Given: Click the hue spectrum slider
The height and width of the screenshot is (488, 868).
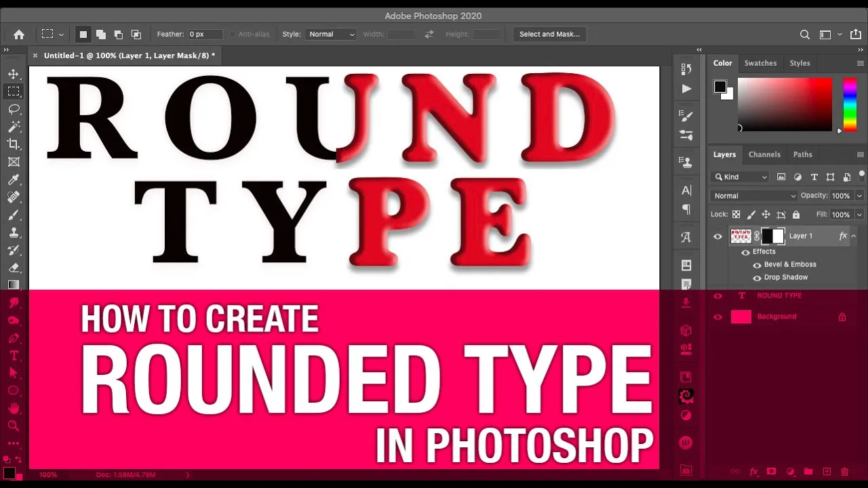Looking at the screenshot, I should 849,104.
